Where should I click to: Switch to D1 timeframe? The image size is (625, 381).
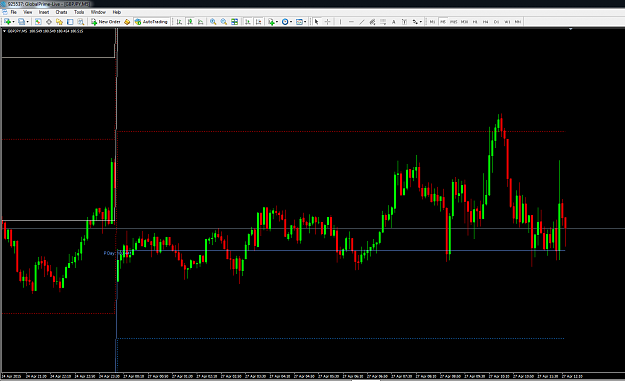click(496, 22)
